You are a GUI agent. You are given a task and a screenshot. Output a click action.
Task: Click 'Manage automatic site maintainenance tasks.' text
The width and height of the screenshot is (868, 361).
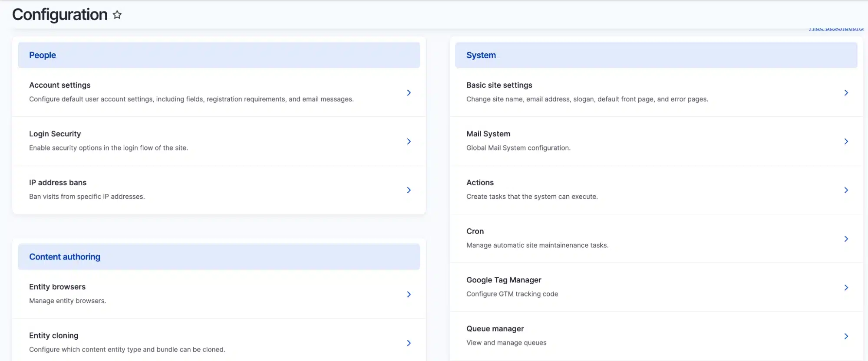click(x=538, y=245)
